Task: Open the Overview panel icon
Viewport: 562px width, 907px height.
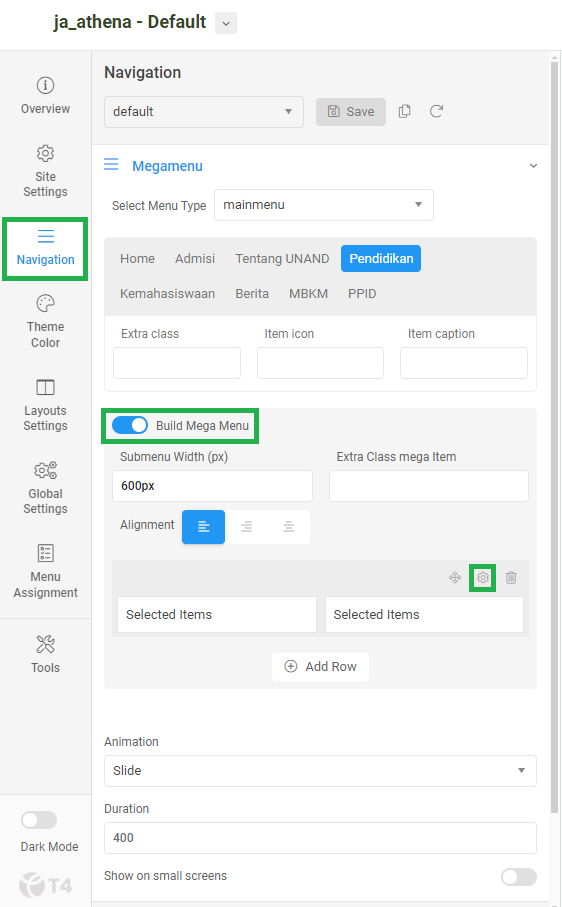Action: pos(45,86)
